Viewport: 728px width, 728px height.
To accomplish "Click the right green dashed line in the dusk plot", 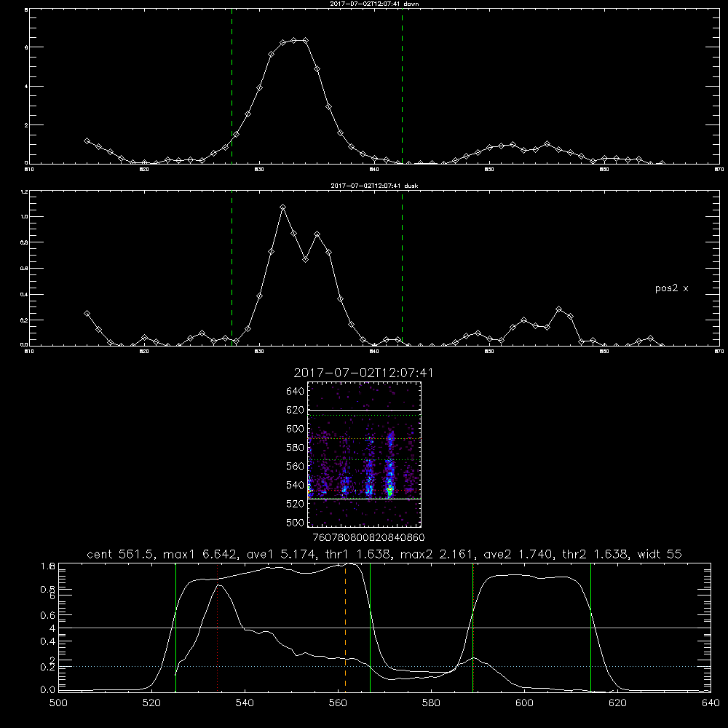I will [402, 268].
